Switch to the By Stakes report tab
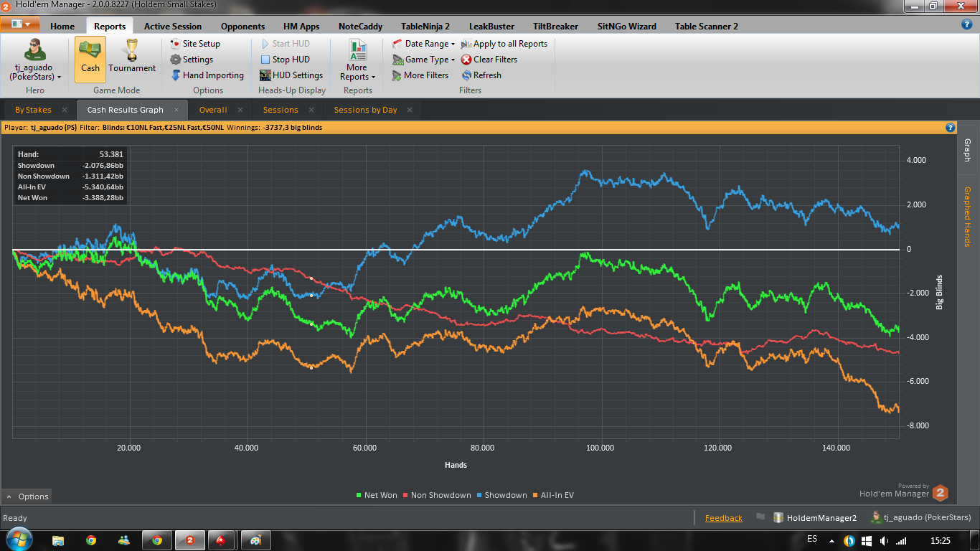 click(x=33, y=110)
